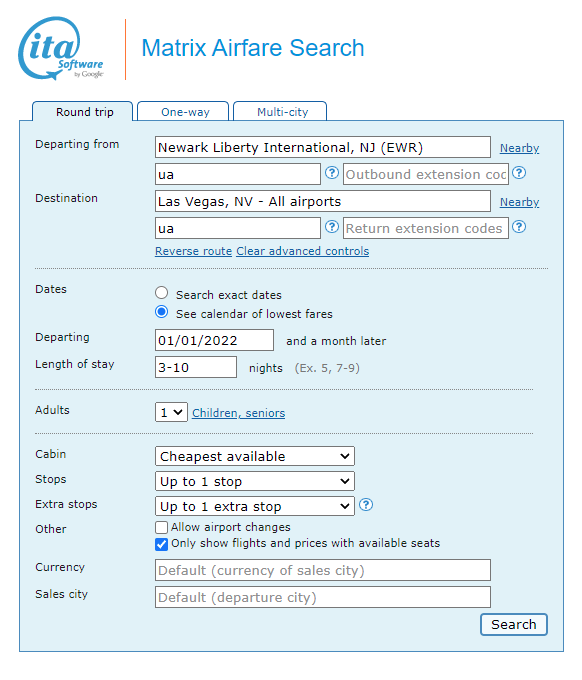Open help icon next to Extra stops
The width and height of the screenshot is (582, 680).
point(366,505)
